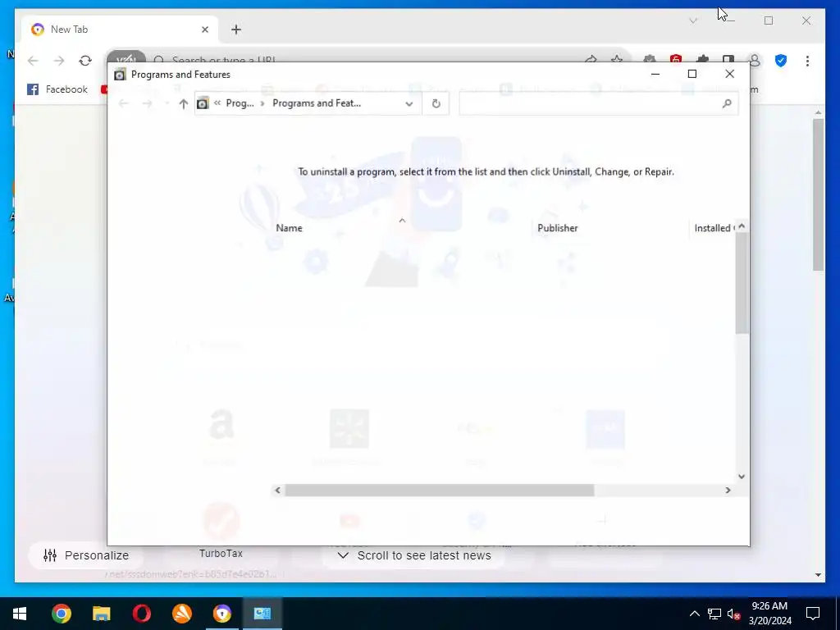Open the Windows Start menu

tap(20, 614)
